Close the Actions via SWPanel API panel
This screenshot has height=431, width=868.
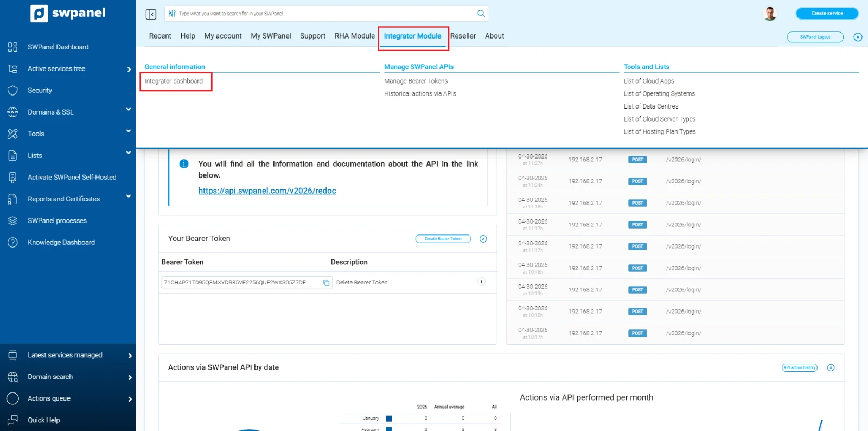click(x=831, y=367)
